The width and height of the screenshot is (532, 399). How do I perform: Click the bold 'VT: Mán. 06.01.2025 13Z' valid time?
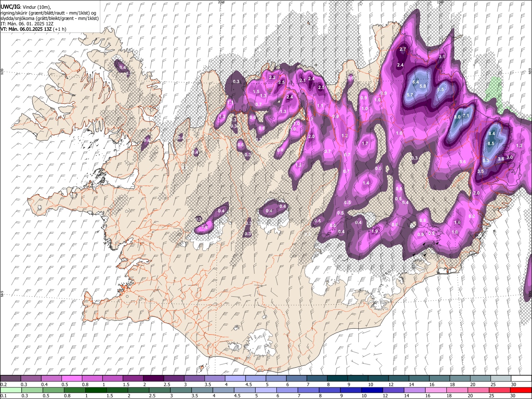(x=26, y=29)
